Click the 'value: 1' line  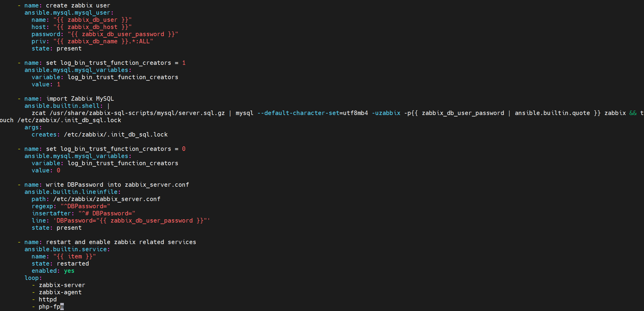point(46,84)
